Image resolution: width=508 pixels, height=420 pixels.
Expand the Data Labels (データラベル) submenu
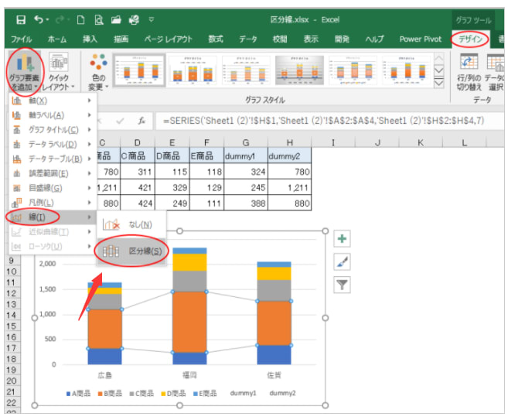(x=50, y=144)
